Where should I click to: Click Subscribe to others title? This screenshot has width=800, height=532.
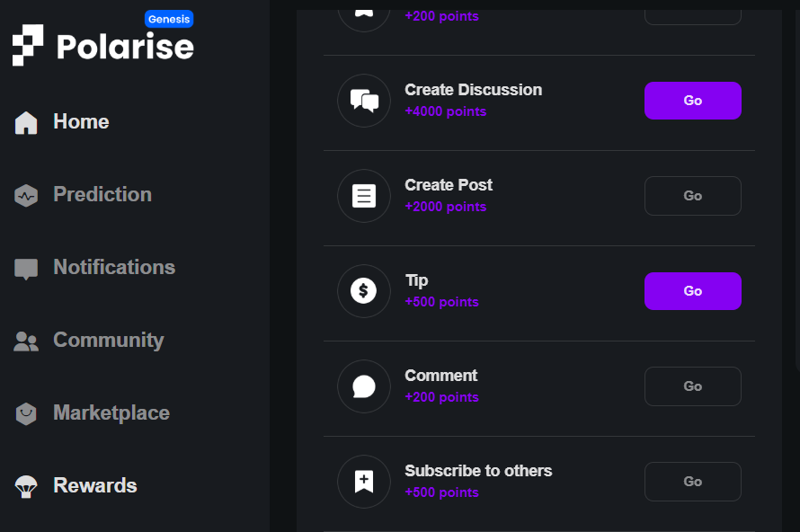pyautogui.click(x=478, y=471)
